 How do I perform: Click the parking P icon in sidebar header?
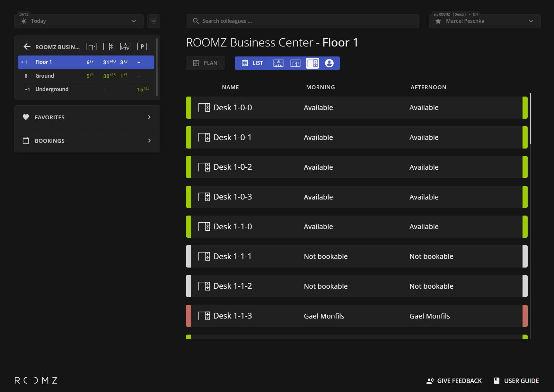click(x=142, y=47)
